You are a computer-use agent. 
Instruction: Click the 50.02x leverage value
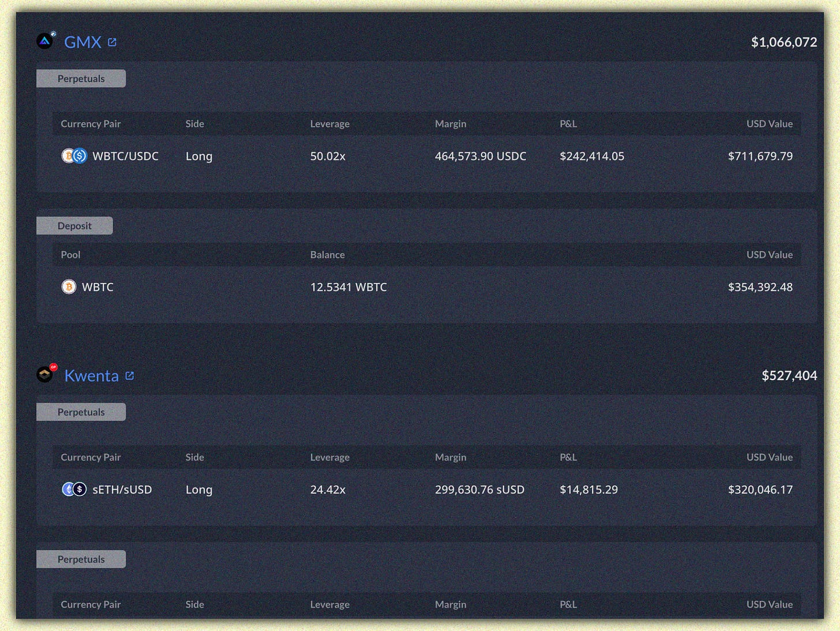pos(328,156)
